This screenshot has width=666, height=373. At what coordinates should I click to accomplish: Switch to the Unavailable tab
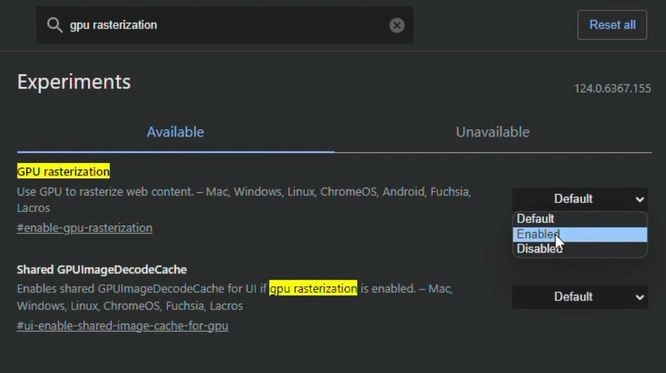(x=493, y=132)
